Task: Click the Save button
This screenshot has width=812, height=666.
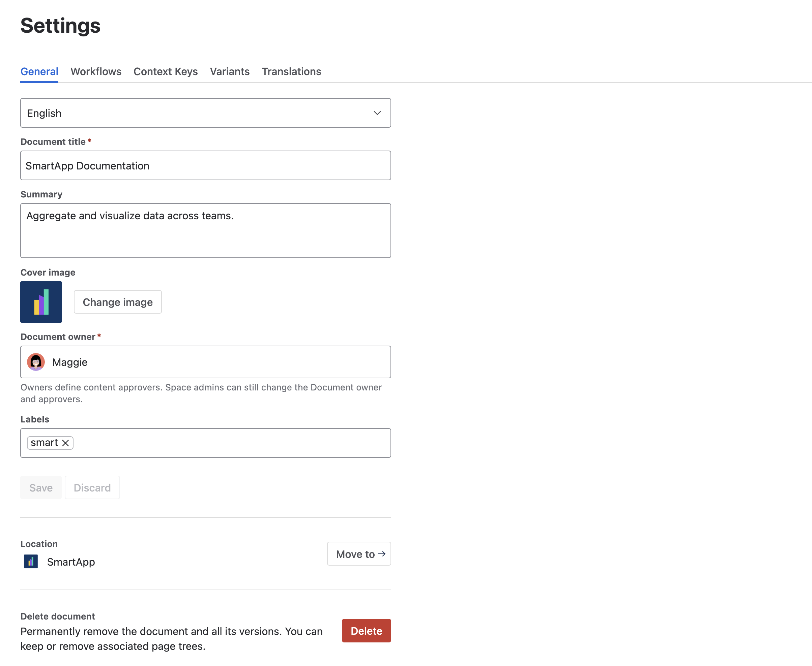Action: coord(40,487)
